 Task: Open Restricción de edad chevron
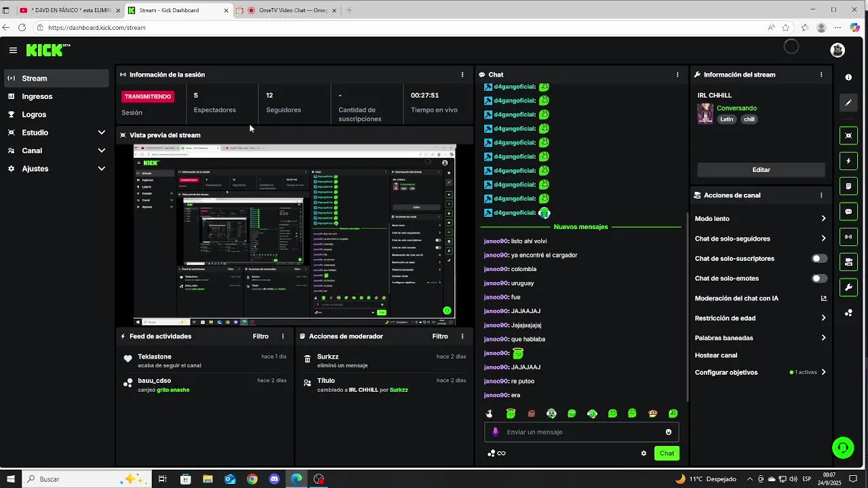(x=823, y=318)
